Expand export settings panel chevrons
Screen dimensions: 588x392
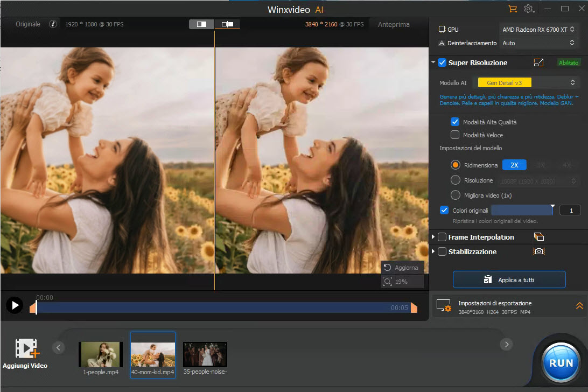579,306
